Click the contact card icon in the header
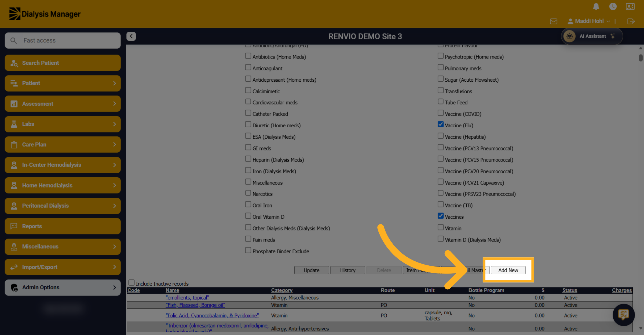The image size is (644, 335). point(630,6)
